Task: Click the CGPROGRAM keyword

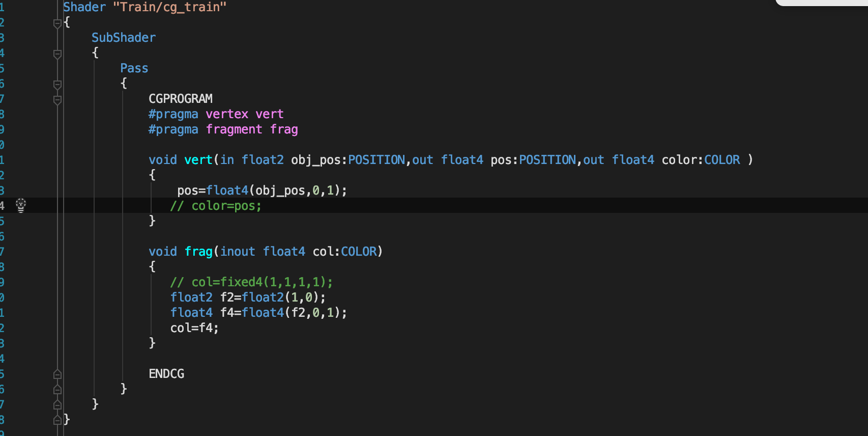Action: coord(181,99)
